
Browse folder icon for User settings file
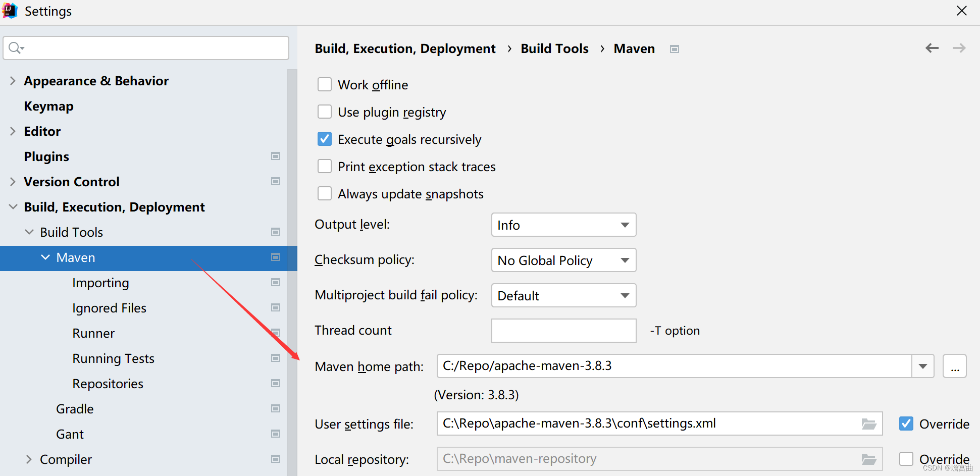point(868,424)
